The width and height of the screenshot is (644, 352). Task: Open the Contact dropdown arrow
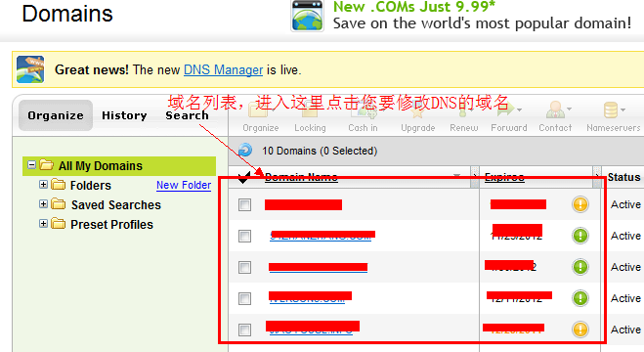pyautogui.click(x=569, y=109)
